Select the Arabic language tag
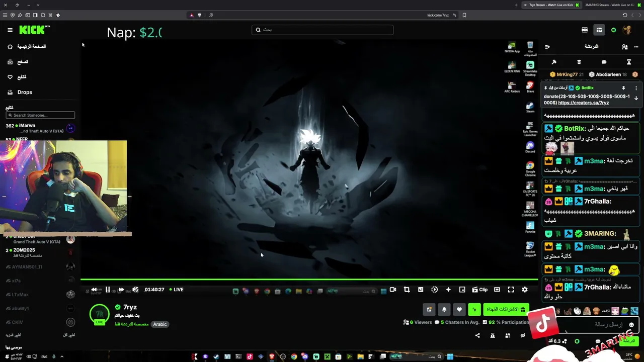The width and height of the screenshot is (644, 362). click(x=160, y=324)
